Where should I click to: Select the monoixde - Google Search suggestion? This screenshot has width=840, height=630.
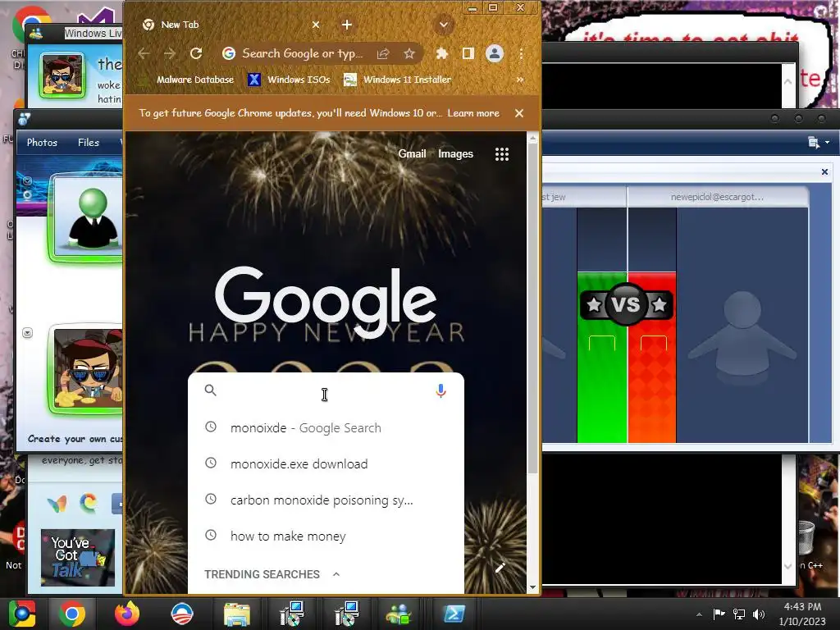point(326,428)
